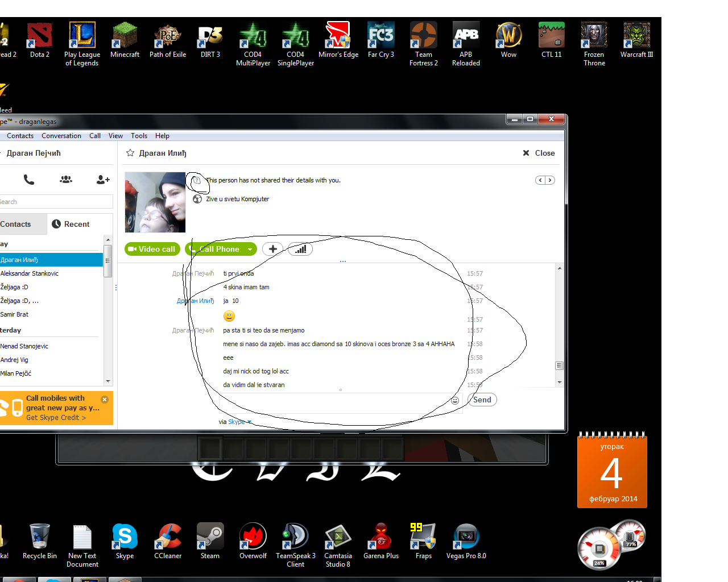728x582 pixels.
Task: Click the contact's profile picture thumbnail
Action: point(155,202)
